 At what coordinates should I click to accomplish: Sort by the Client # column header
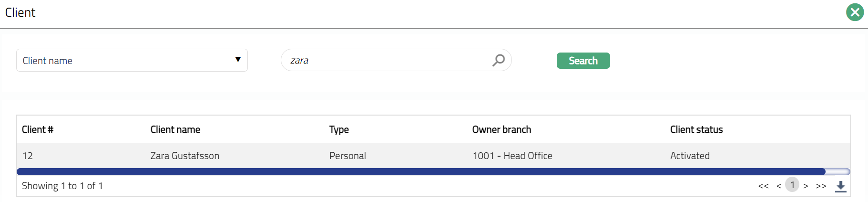38,129
